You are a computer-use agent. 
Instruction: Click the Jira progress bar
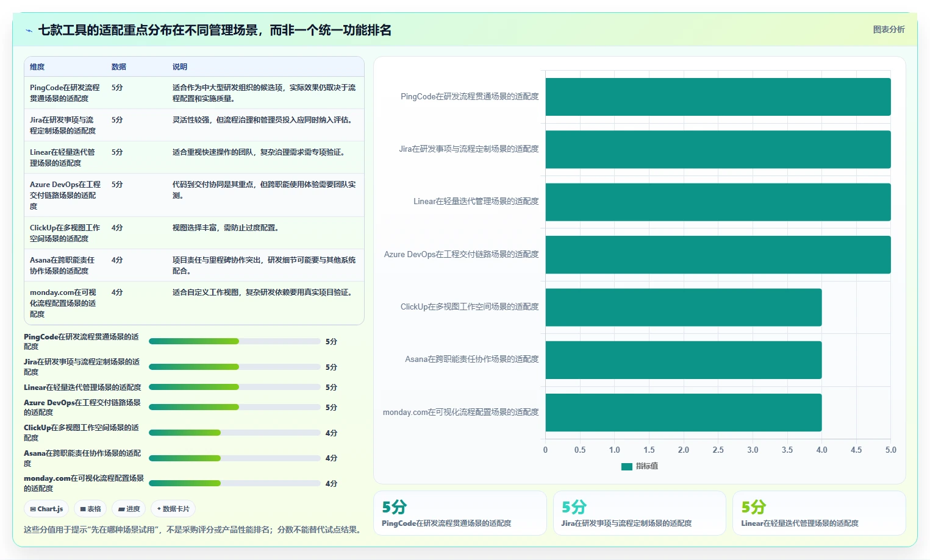click(235, 367)
